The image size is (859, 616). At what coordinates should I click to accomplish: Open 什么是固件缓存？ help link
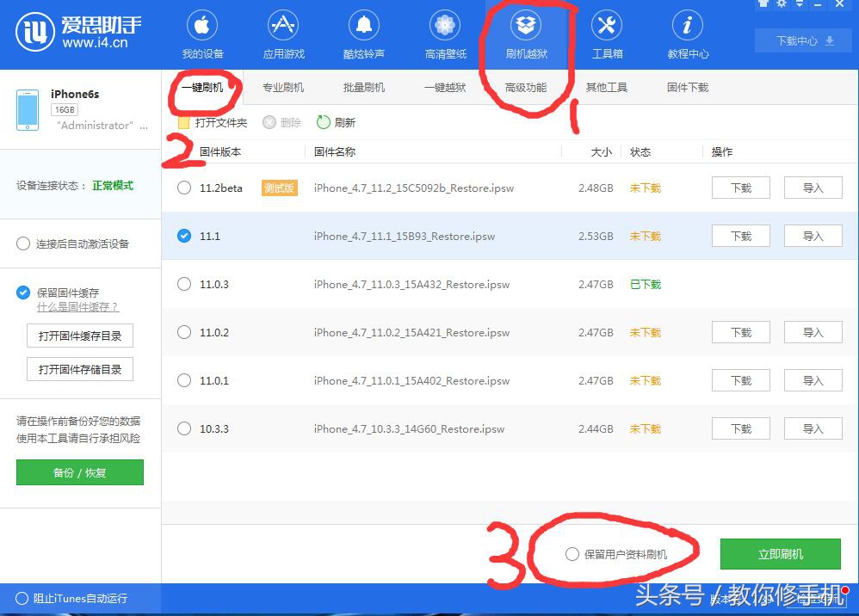point(77,307)
